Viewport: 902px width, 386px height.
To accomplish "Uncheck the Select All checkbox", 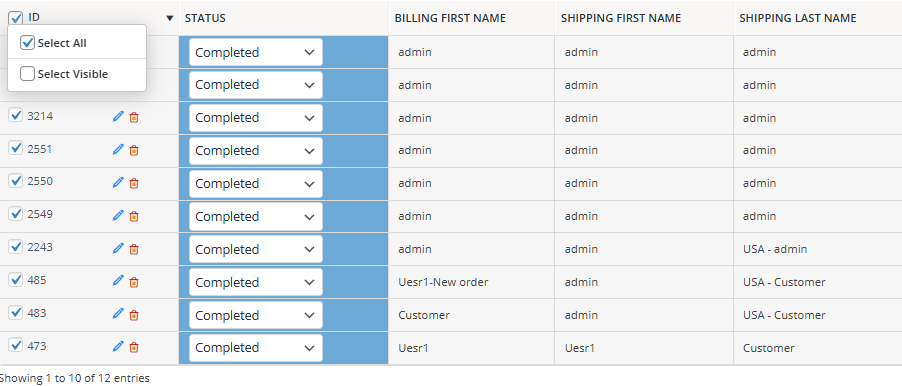I will 28,43.
